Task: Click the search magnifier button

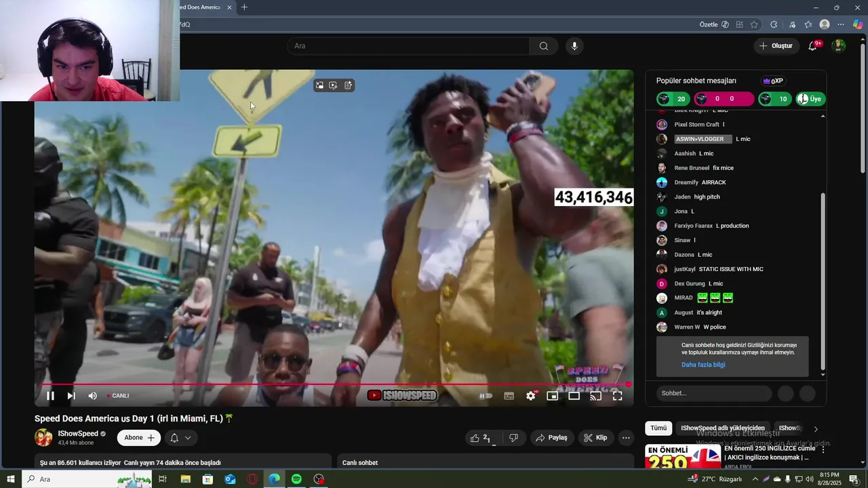Action: pos(544,46)
